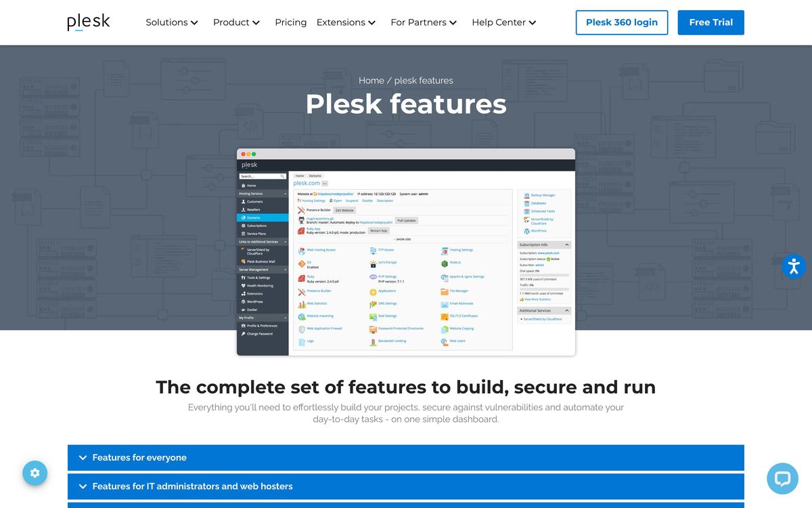Open the accessibility widget icon
Screen dimensions: 812x508
pyautogui.click(x=794, y=266)
